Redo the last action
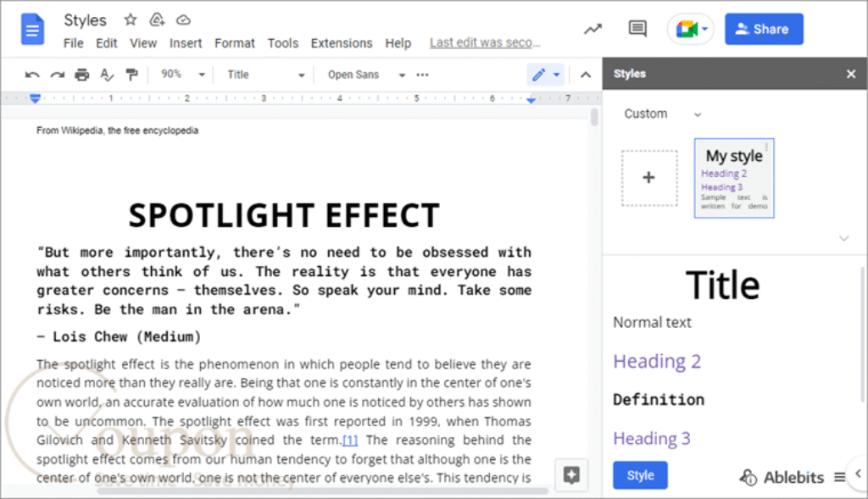 [x=57, y=75]
